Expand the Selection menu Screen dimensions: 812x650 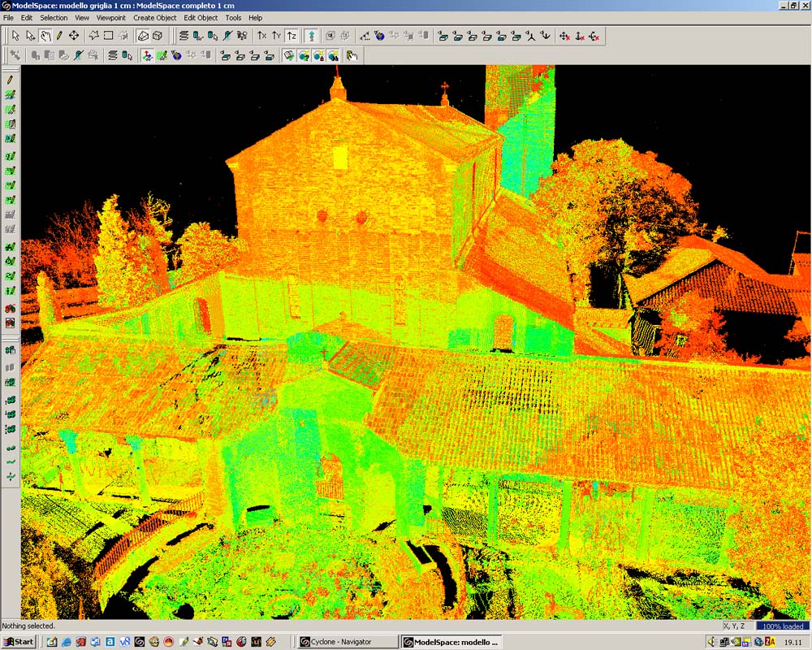pos(54,18)
